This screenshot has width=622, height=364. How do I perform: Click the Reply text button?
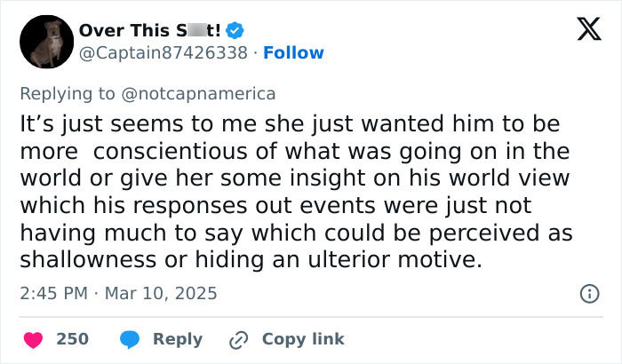178,339
